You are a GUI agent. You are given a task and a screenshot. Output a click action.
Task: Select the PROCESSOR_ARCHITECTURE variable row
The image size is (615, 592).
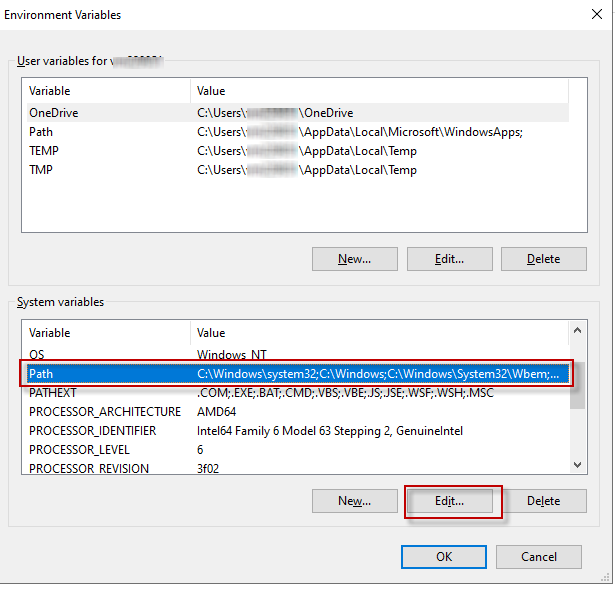point(298,412)
